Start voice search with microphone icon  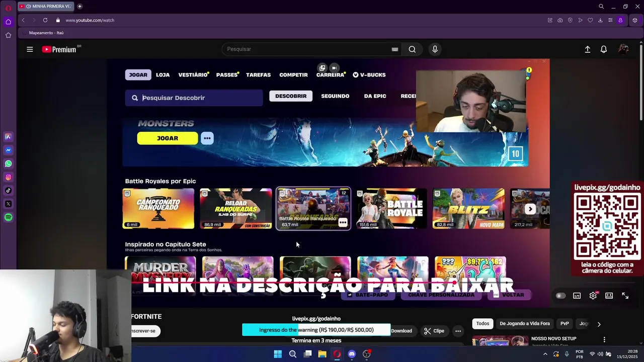pyautogui.click(x=435, y=49)
